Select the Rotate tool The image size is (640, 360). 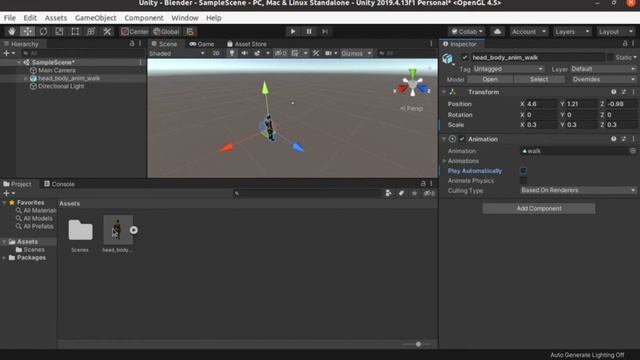pos(43,31)
